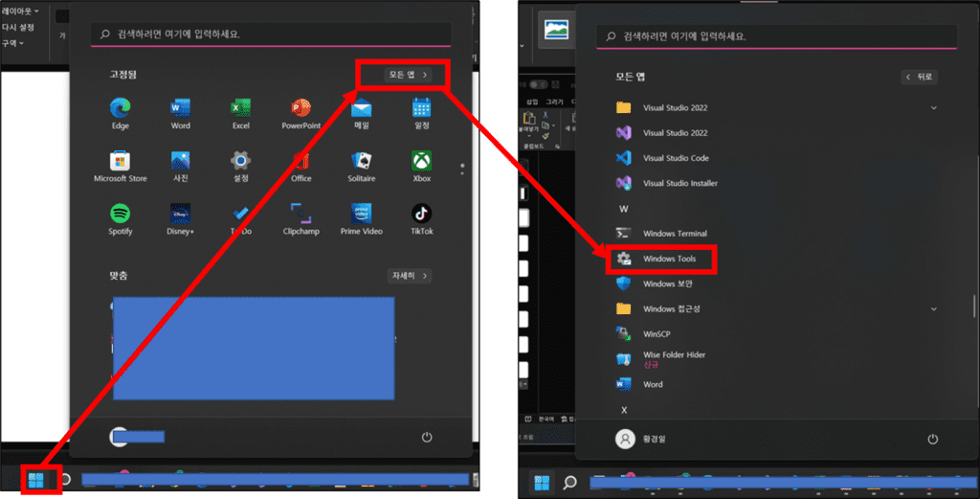Click the power icon beside 황경일
This screenshot has height=499, width=980.
[x=932, y=439]
